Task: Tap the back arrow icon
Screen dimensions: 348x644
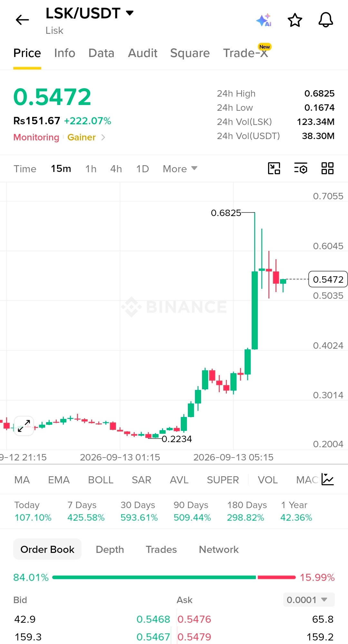Action: tap(22, 20)
